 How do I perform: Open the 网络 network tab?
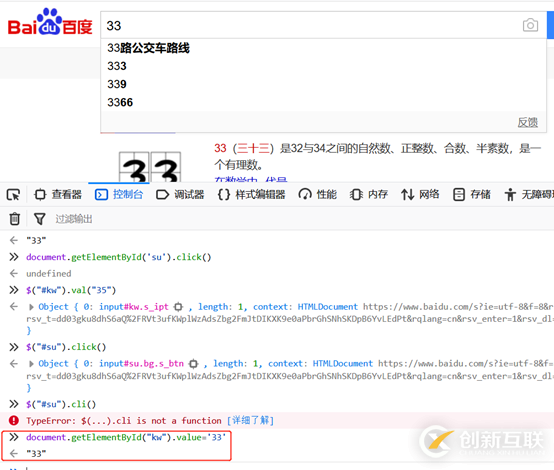pyautogui.click(x=420, y=194)
